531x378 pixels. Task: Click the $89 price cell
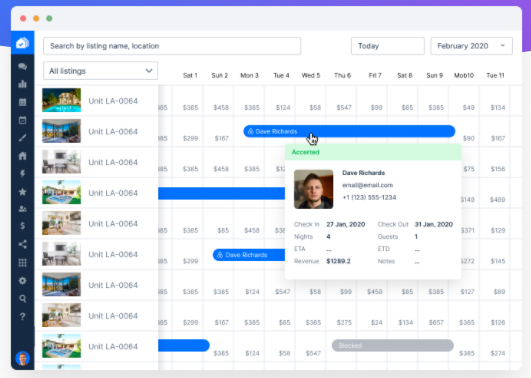click(x=499, y=292)
